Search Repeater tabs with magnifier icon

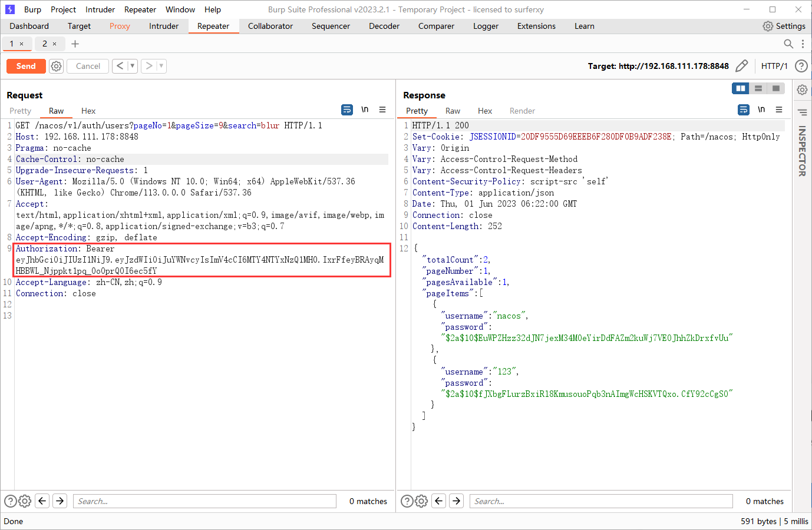tap(788, 44)
